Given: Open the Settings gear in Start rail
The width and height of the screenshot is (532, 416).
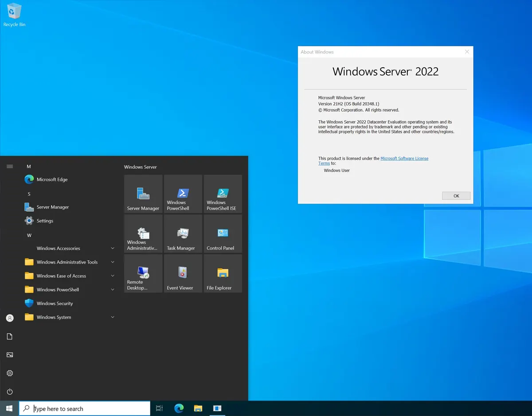Looking at the screenshot, I should point(10,373).
